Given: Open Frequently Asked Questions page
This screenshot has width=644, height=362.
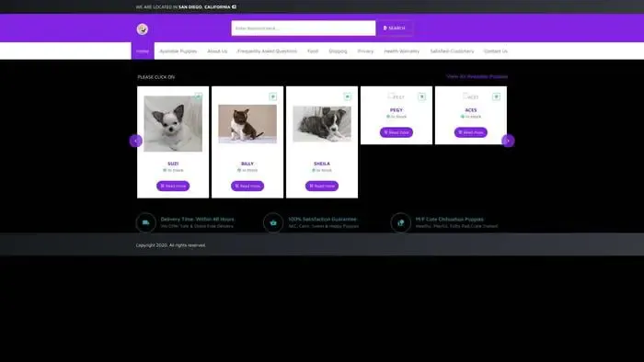Looking at the screenshot, I should point(267,51).
